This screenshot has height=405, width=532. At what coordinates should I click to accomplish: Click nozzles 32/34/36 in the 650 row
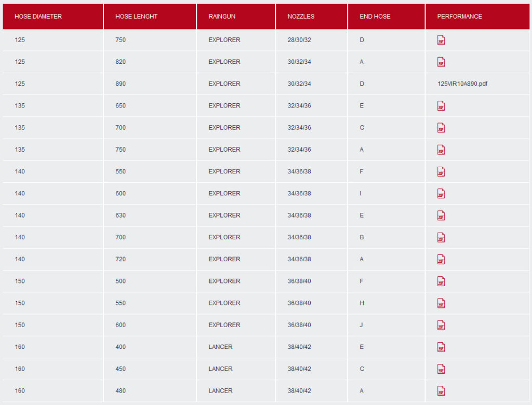299,106
